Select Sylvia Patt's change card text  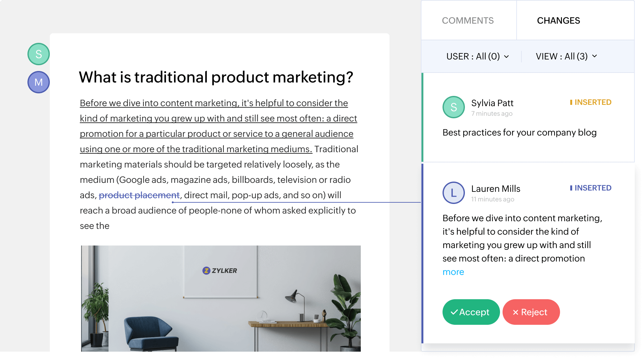pos(519,133)
